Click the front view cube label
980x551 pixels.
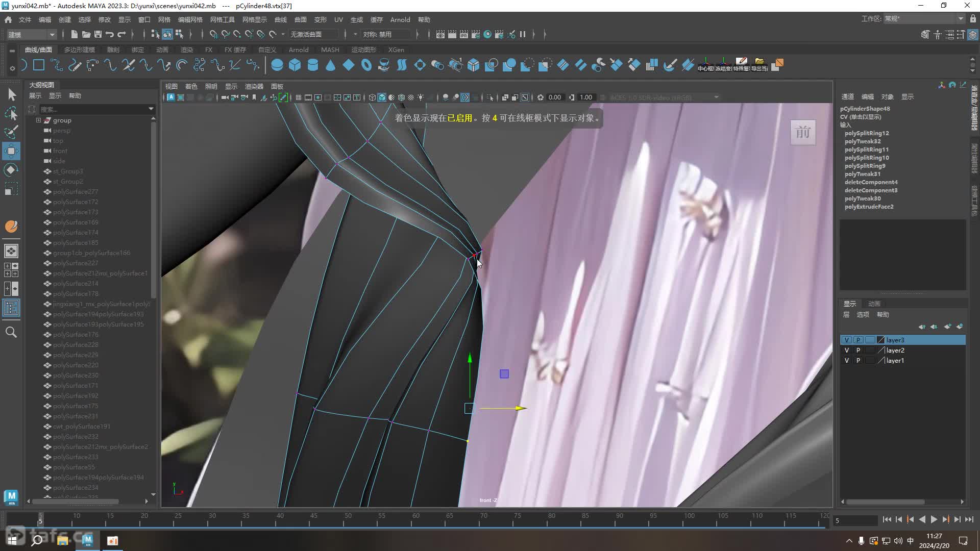click(803, 133)
